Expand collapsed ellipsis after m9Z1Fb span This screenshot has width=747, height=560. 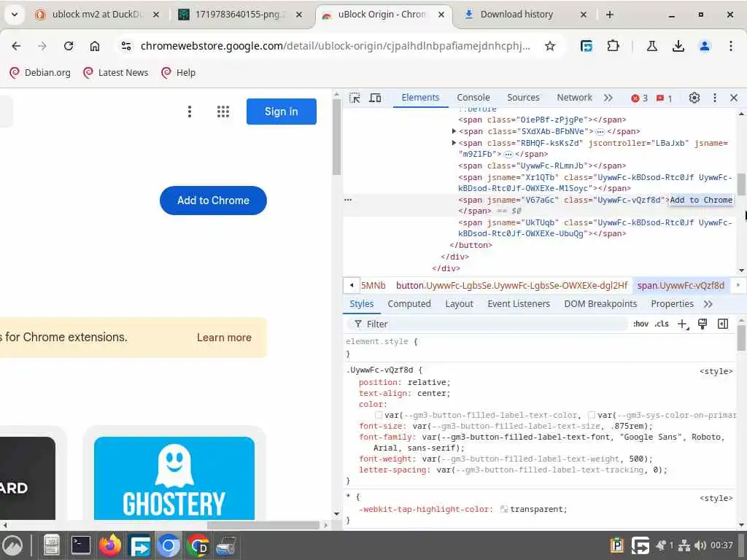click(x=508, y=155)
